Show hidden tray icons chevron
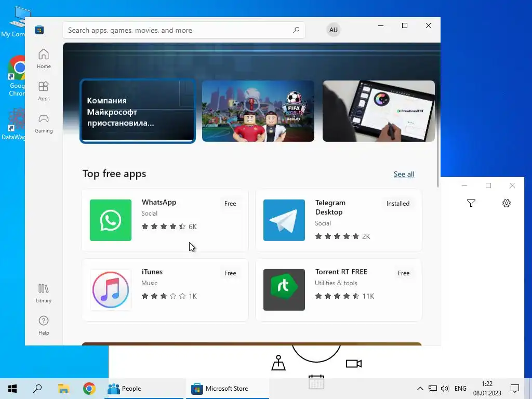The image size is (532, 399). [x=420, y=389]
